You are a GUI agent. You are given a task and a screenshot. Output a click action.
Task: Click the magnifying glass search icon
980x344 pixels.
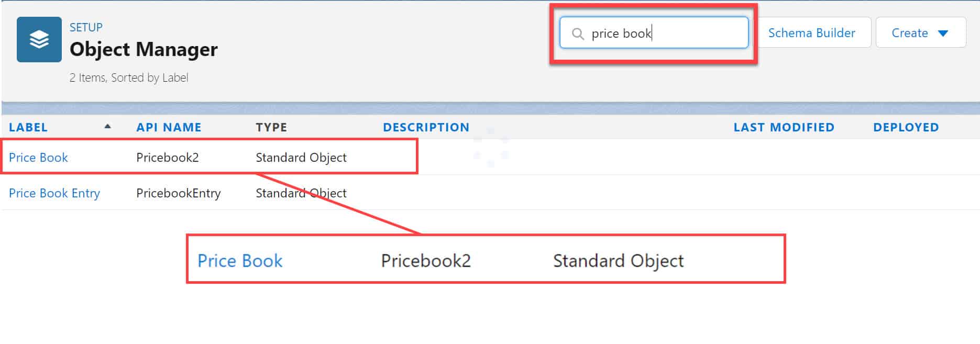[x=578, y=33]
